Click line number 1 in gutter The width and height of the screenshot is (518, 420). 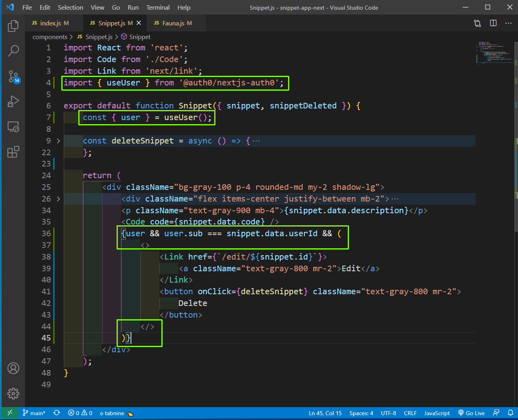[x=48, y=48]
